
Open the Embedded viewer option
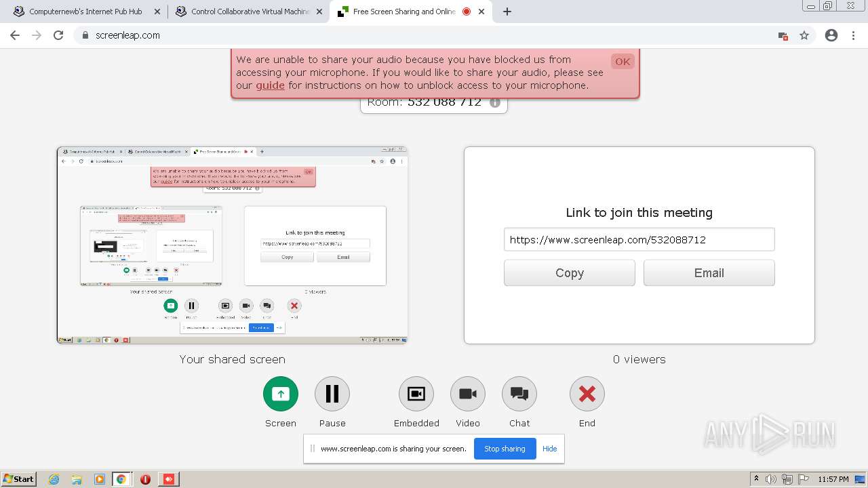(416, 394)
